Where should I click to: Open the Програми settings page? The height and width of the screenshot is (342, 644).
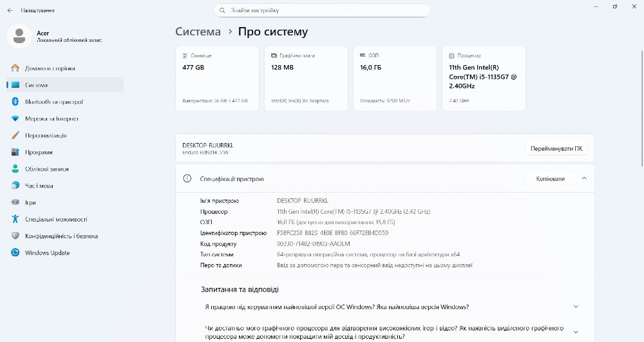[65, 152]
